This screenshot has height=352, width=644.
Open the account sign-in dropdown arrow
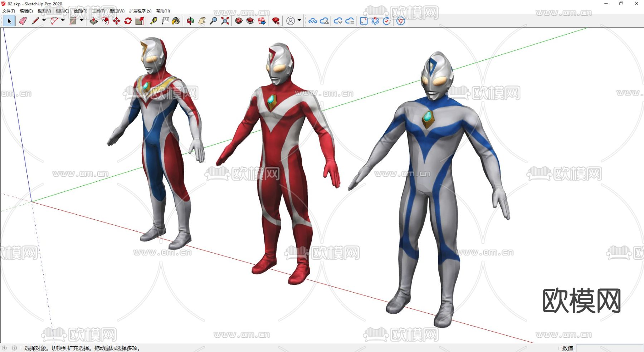(299, 20)
